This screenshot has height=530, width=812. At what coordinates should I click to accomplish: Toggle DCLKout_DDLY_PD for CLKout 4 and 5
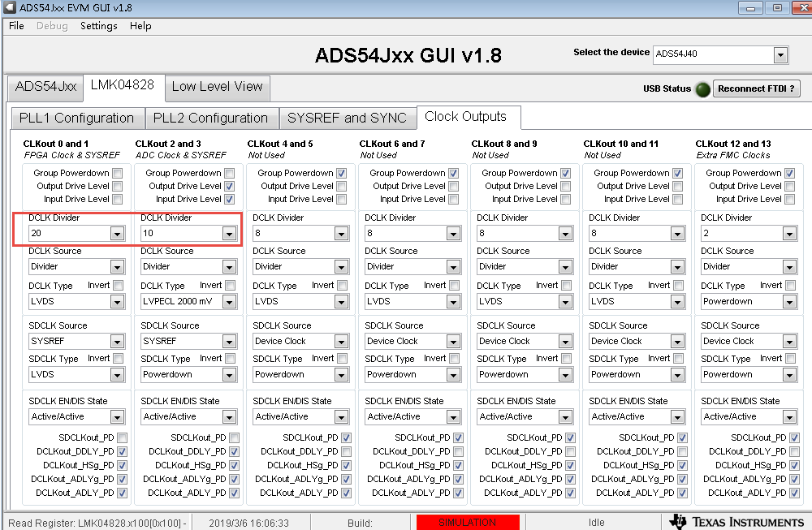click(x=347, y=451)
